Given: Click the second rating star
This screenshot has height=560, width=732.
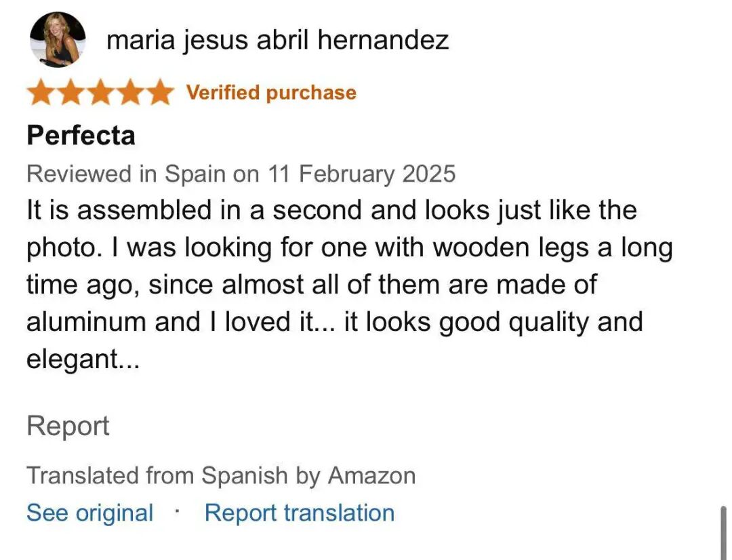Looking at the screenshot, I should click(70, 93).
